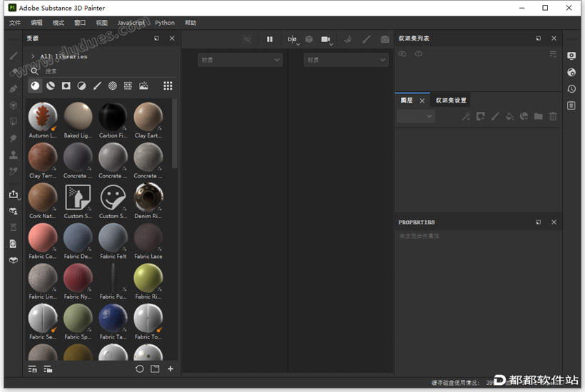The image size is (585, 392).
Task: Click the export textures icon
Action: coord(14,194)
